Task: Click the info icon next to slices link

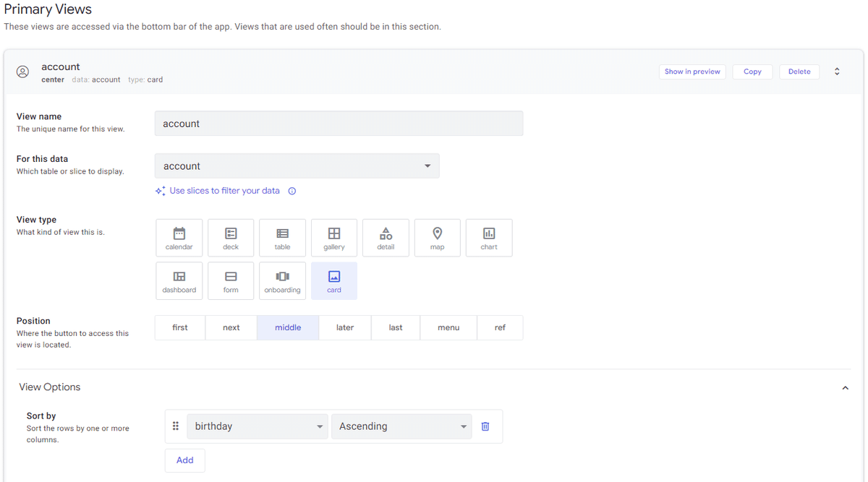Action: 292,191
